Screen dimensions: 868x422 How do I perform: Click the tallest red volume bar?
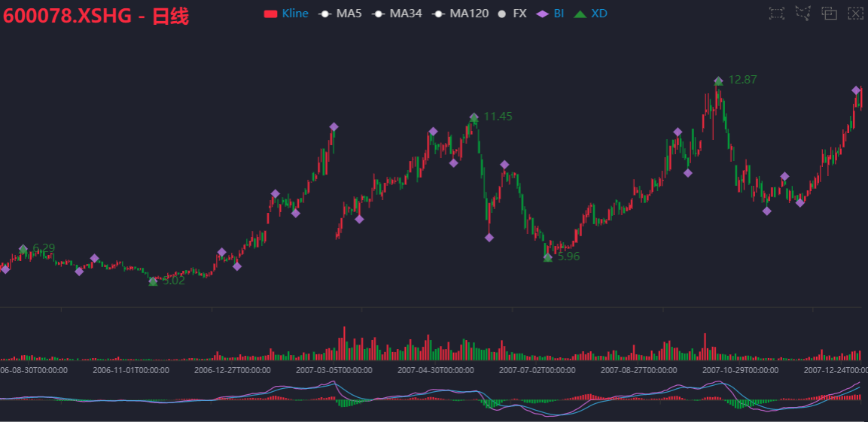344,344
